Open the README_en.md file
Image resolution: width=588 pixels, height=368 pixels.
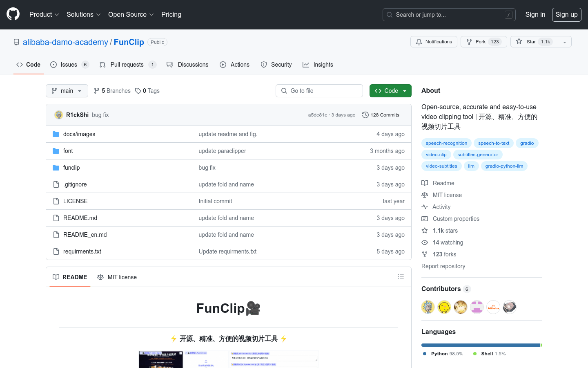(85, 235)
